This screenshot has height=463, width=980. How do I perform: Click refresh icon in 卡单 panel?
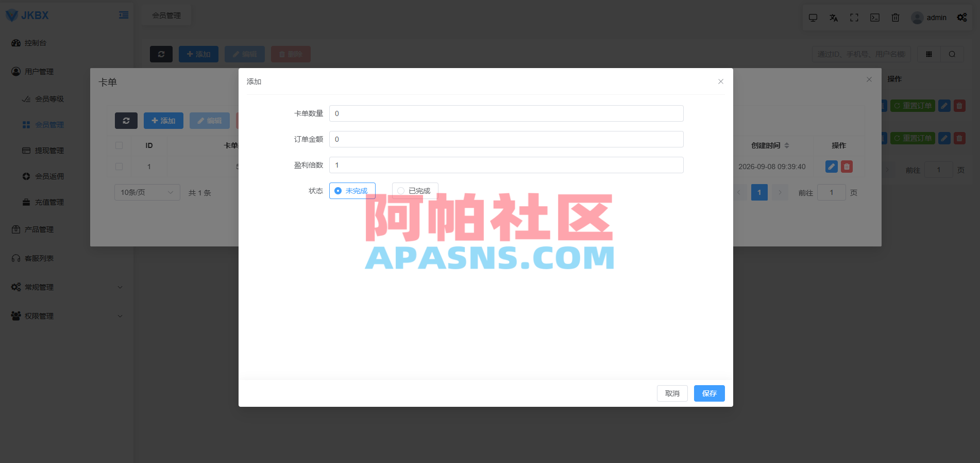[x=126, y=121]
